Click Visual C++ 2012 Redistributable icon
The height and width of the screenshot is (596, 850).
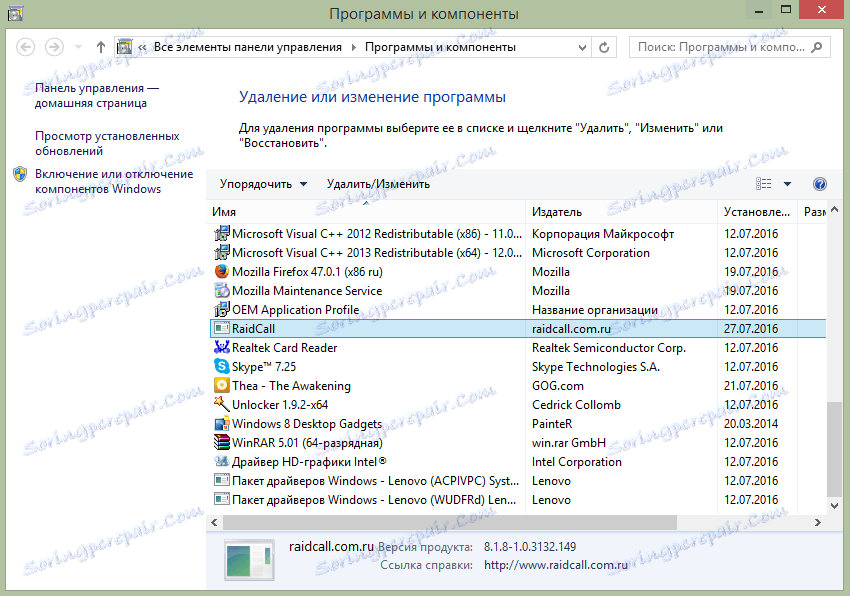pyautogui.click(x=222, y=234)
